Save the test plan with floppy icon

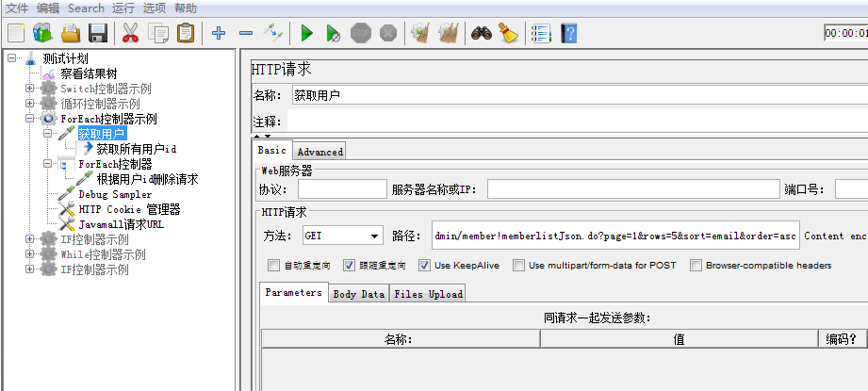pos(98,33)
